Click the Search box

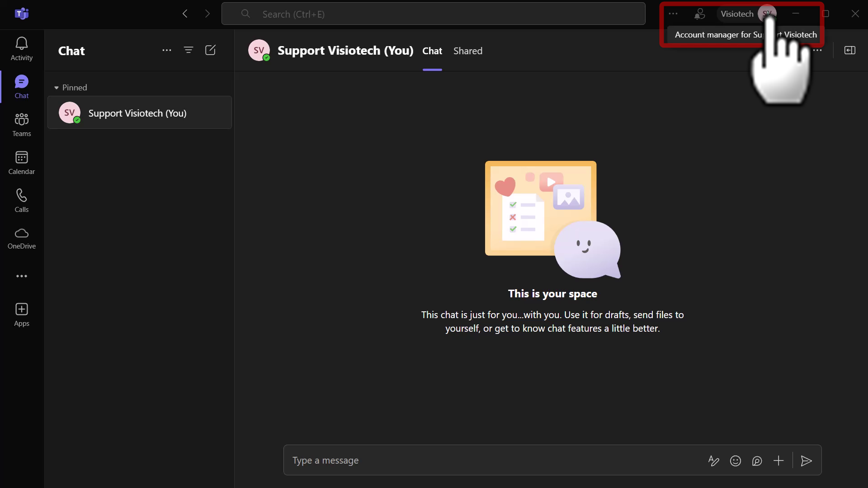pos(433,14)
